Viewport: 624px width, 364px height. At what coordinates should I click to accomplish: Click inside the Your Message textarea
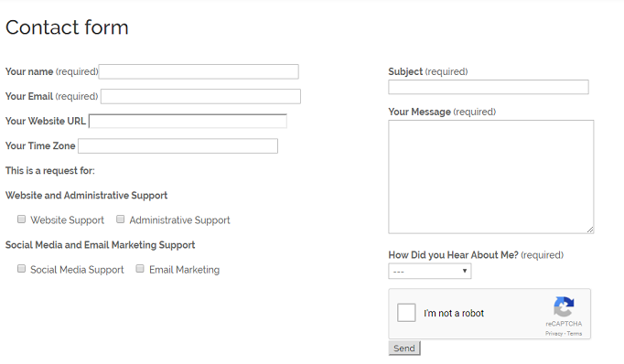pyautogui.click(x=491, y=177)
